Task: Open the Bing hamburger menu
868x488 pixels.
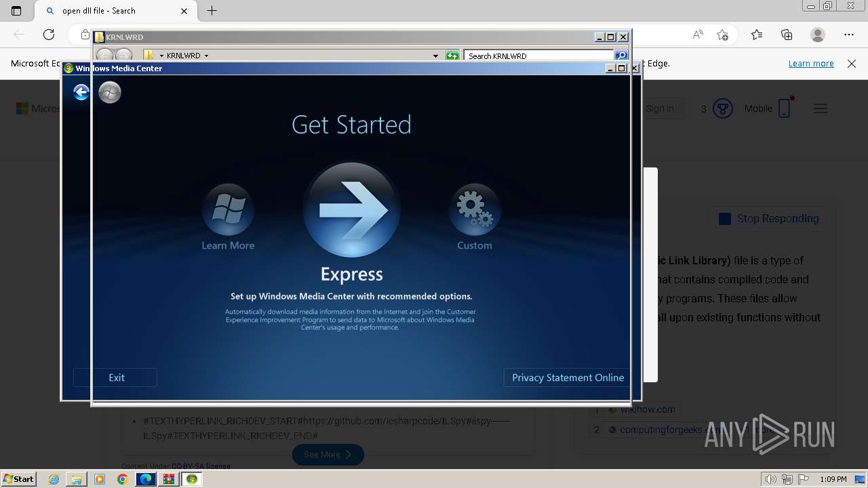Action: [x=821, y=108]
